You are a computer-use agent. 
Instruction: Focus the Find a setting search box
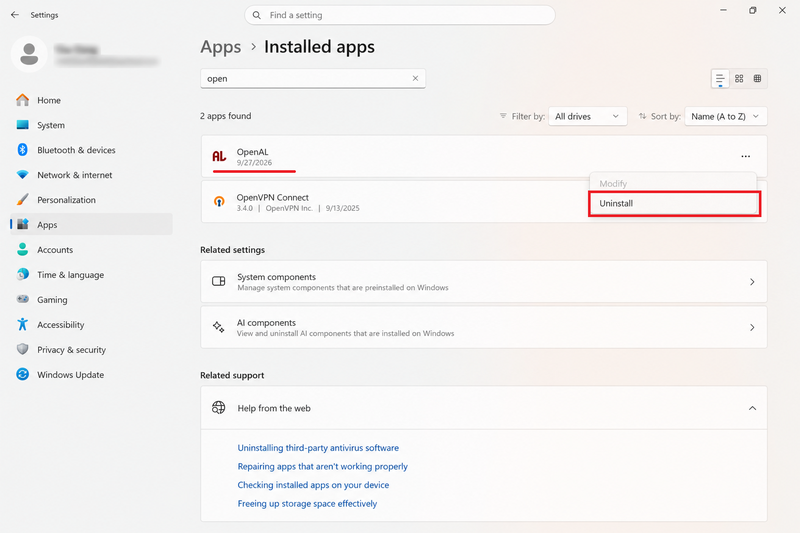coord(400,15)
